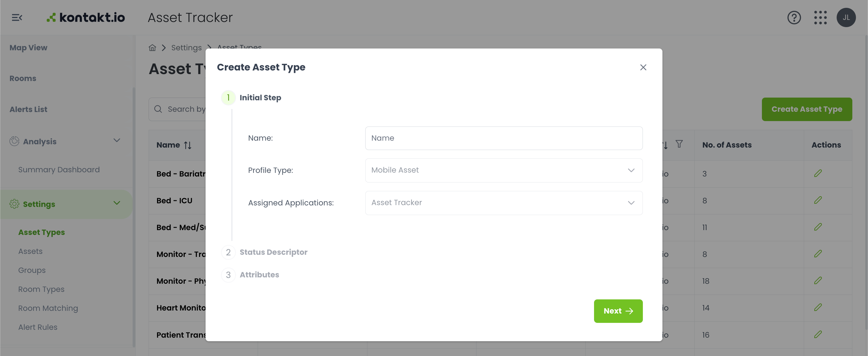
Task: Click the search magnifier icon
Action: (158, 109)
